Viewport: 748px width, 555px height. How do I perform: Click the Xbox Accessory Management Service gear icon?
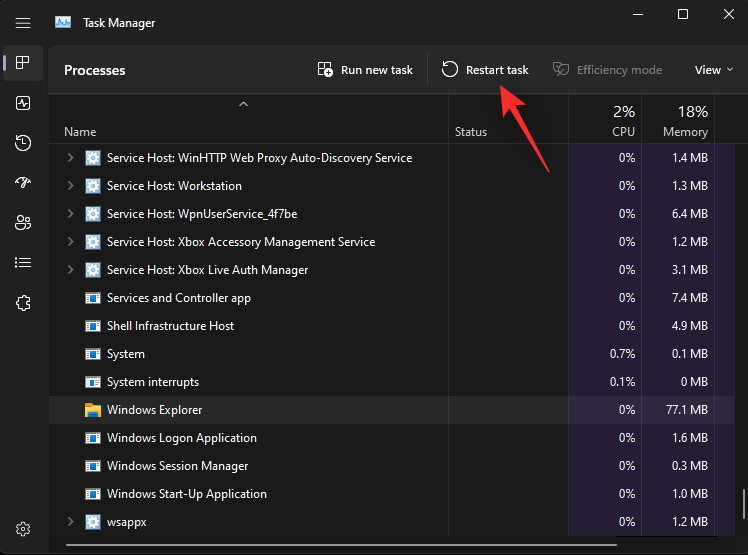(x=93, y=242)
